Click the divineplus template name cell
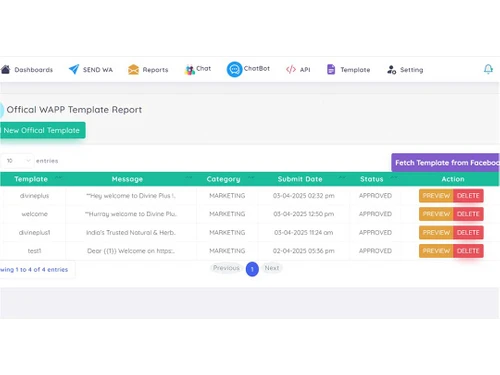 coord(34,196)
